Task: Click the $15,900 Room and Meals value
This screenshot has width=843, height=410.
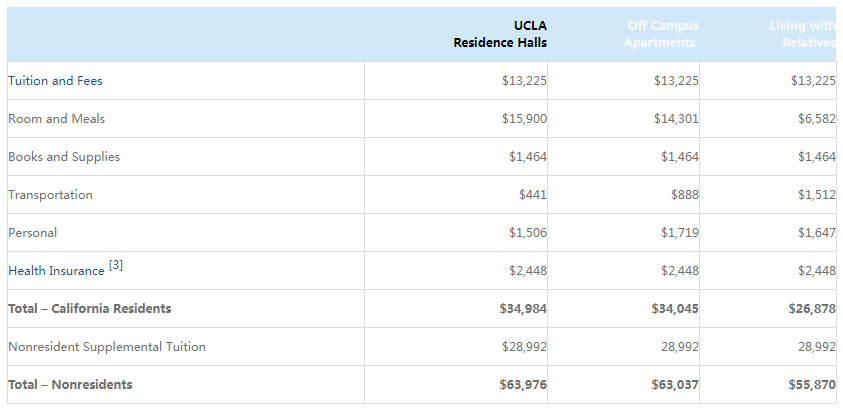Action: click(524, 119)
